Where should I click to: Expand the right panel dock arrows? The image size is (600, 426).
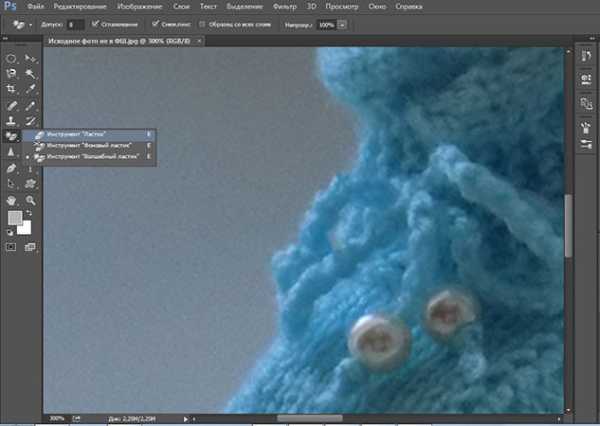click(592, 38)
